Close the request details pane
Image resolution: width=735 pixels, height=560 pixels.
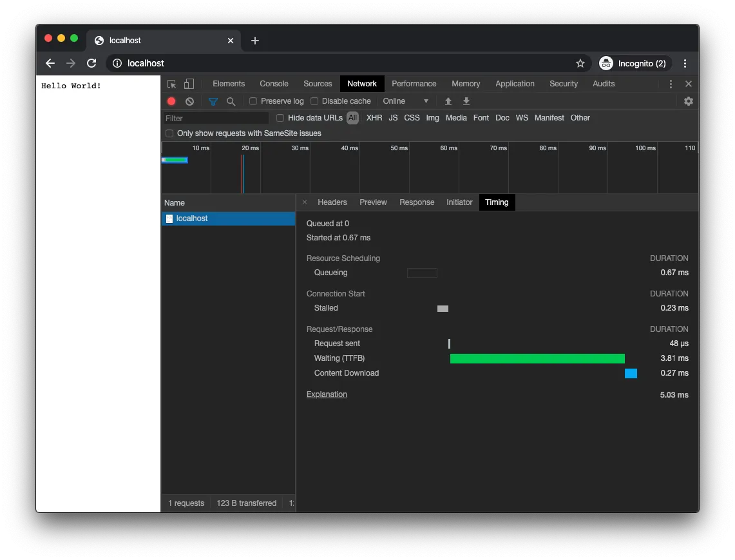click(x=305, y=202)
